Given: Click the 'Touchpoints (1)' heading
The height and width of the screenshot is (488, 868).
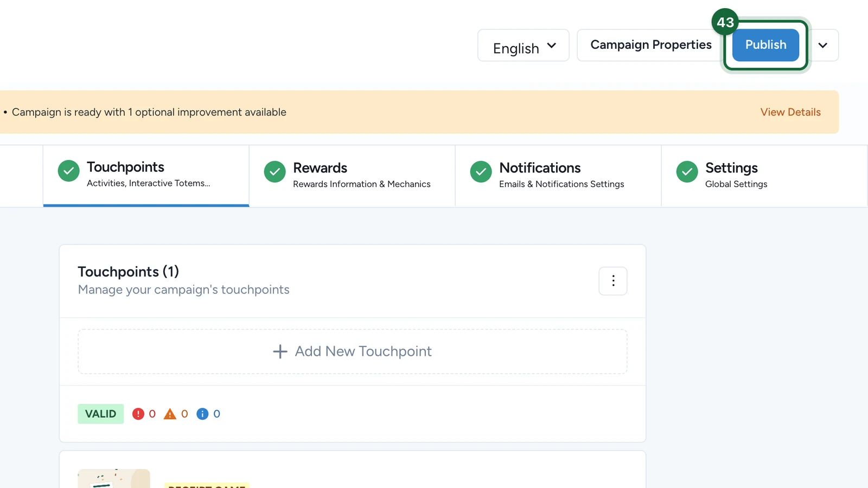Looking at the screenshot, I should coord(129,272).
